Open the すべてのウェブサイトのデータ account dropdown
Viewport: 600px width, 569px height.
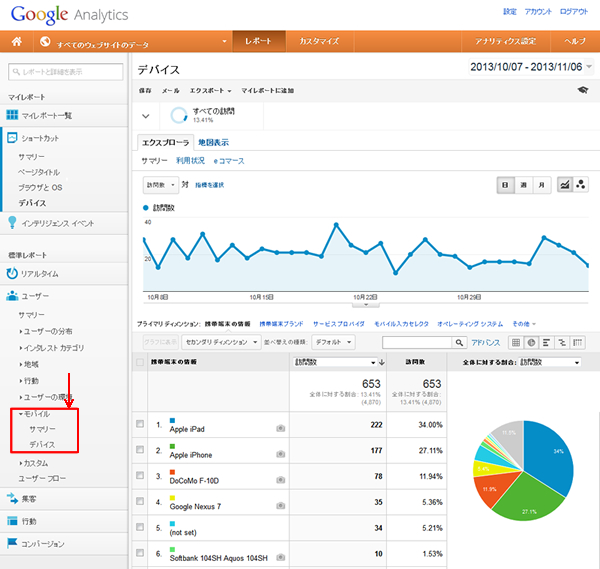coord(134,42)
